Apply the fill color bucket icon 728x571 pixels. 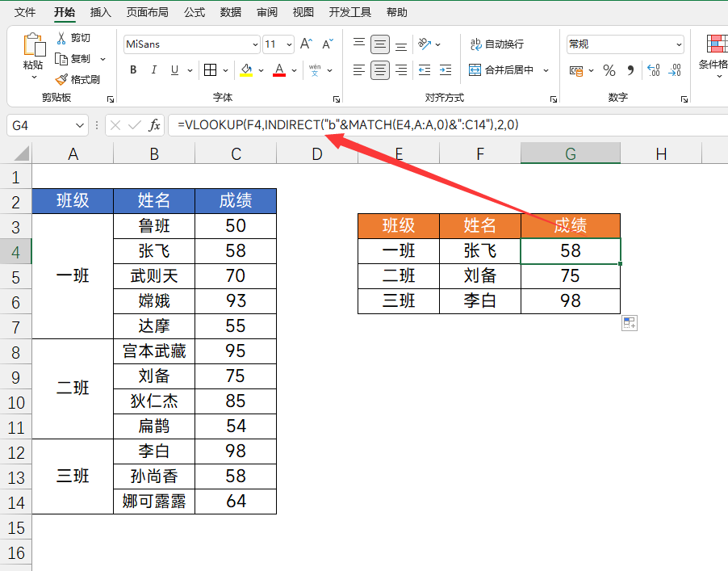pos(246,70)
